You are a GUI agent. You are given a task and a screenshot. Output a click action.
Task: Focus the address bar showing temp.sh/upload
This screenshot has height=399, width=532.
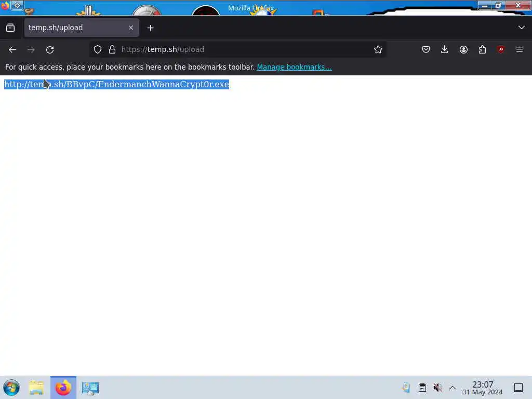tap(237, 49)
